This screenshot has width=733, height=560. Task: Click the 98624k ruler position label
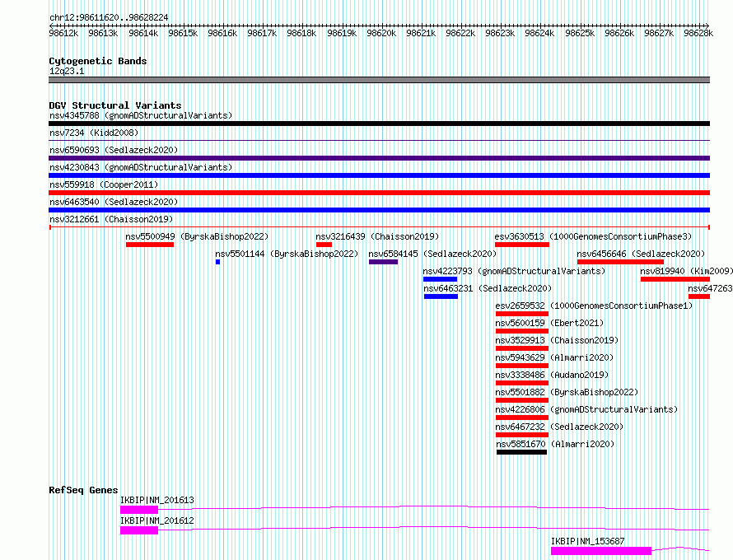pyautogui.click(x=539, y=33)
